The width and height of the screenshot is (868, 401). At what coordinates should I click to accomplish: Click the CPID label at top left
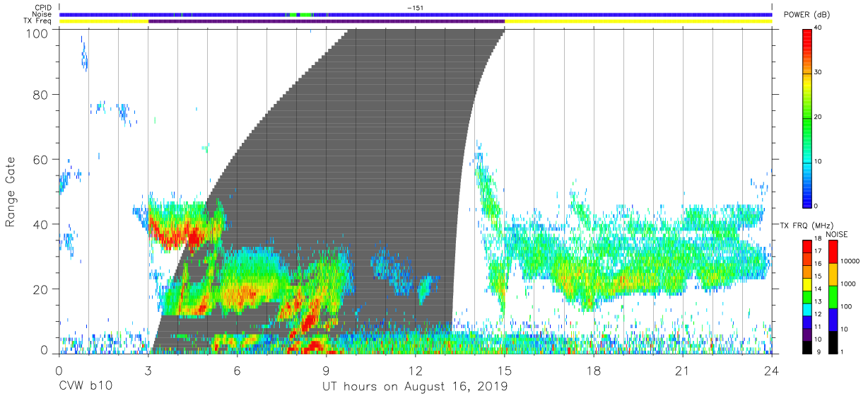(43, 8)
